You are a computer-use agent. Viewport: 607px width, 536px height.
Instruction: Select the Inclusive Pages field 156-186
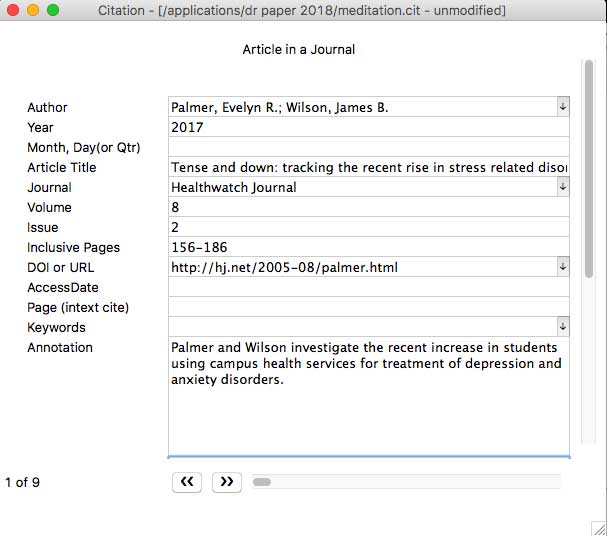click(368, 247)
